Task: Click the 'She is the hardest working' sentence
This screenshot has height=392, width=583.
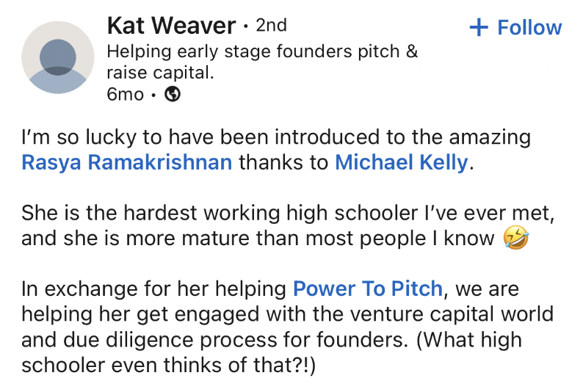Action: pyautogui.click(x=288, y=213)
